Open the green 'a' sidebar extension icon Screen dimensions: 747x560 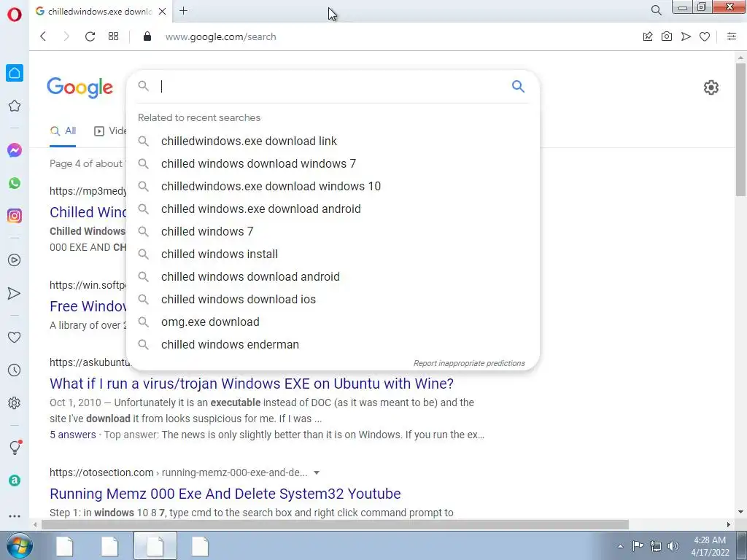15,481
